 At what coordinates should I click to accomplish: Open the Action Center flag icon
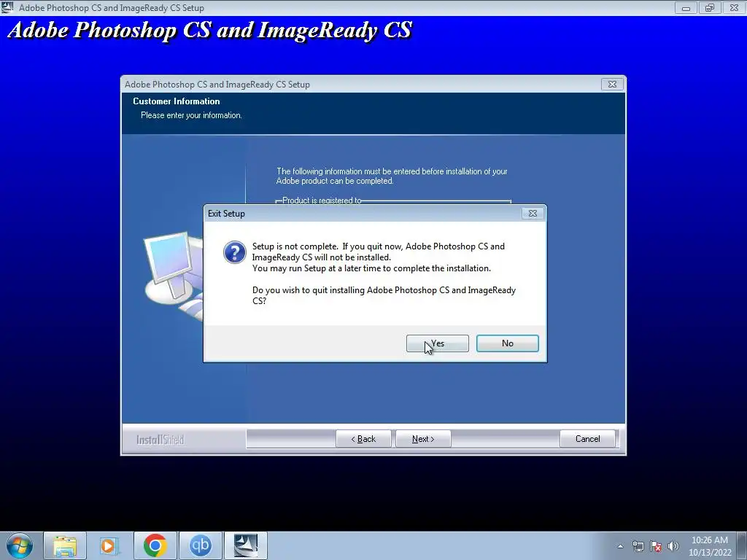656,546
